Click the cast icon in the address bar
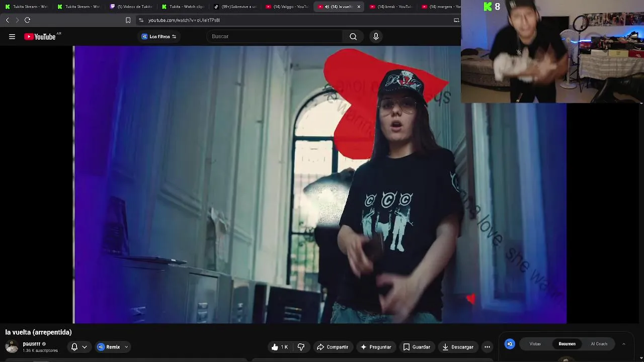This screenshot has width=644, height=362. point(456,20)
